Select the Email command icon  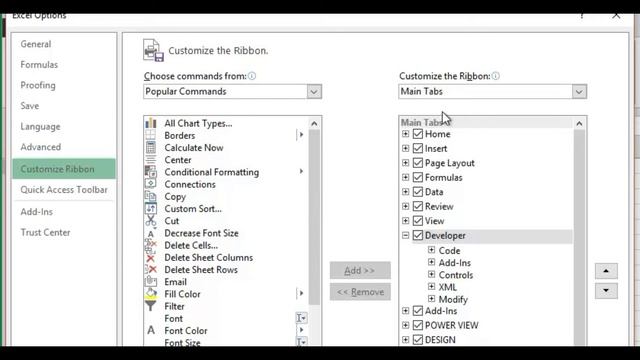tap(151, 282)
